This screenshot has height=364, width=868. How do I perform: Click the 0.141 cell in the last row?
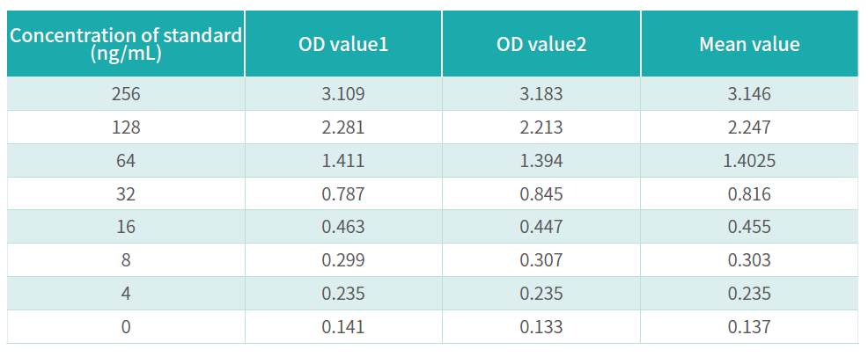click(x=343, y=327)
